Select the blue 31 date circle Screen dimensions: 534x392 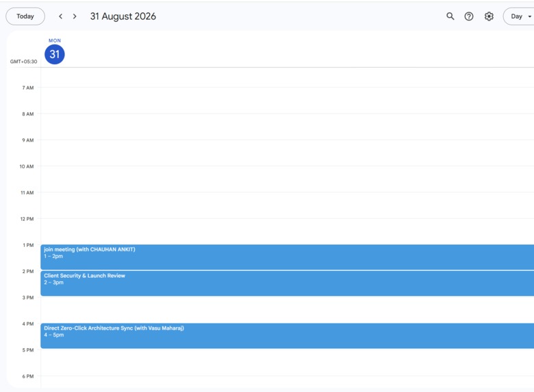[x=55, y=54]
